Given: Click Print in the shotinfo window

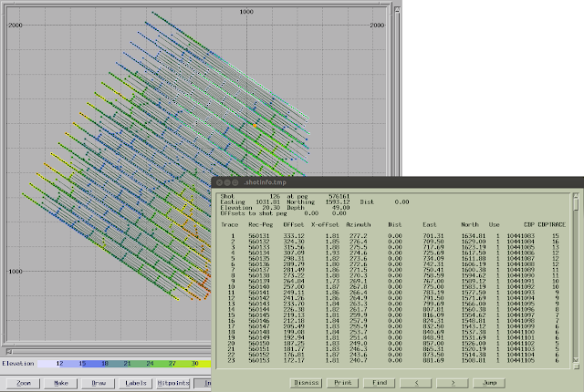Looking at the screenshot, I should pos(341,384).
